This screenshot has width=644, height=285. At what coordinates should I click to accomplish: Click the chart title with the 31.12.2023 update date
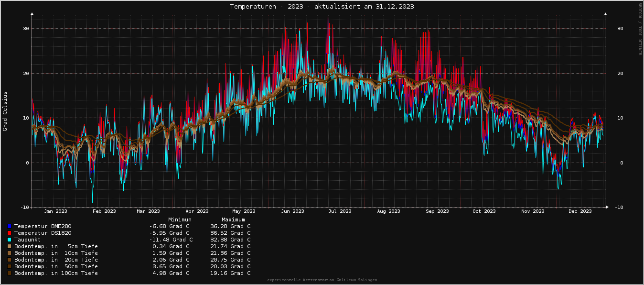click(322, 7)
